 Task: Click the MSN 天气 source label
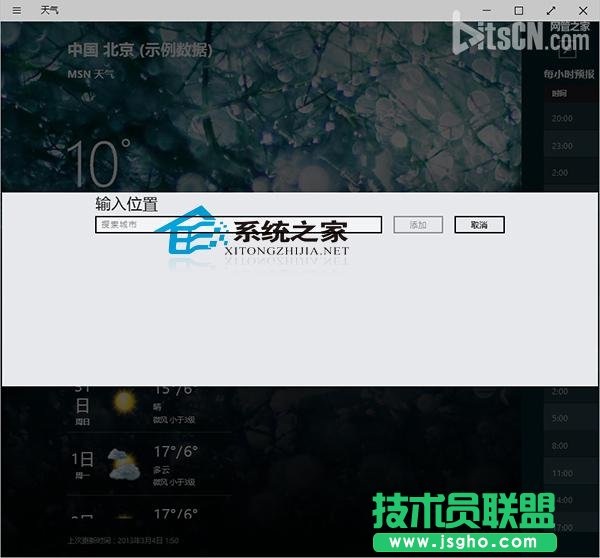pyautogui.click(x=91, y=74)
